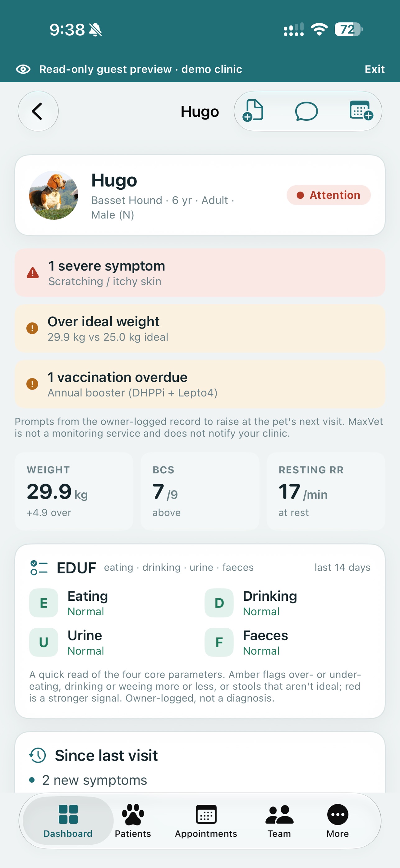Select the Faeces F badge
The image size is (400, 868).
[x=219, y=642]
